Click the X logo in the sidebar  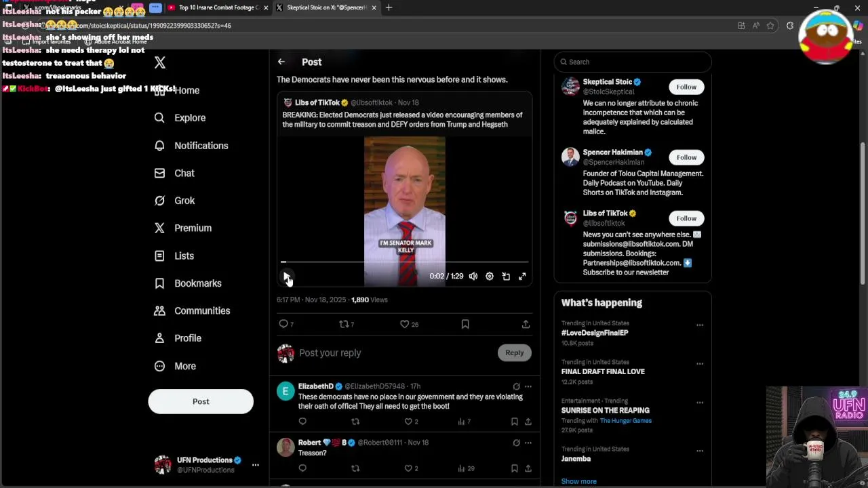(x=160, y=62)
